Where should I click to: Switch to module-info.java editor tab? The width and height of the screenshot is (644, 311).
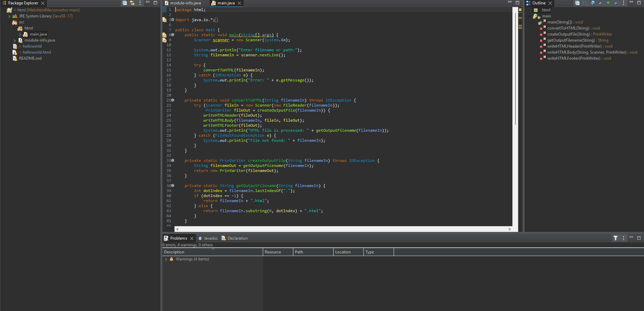pyautogui.click(x=185, y=3)
